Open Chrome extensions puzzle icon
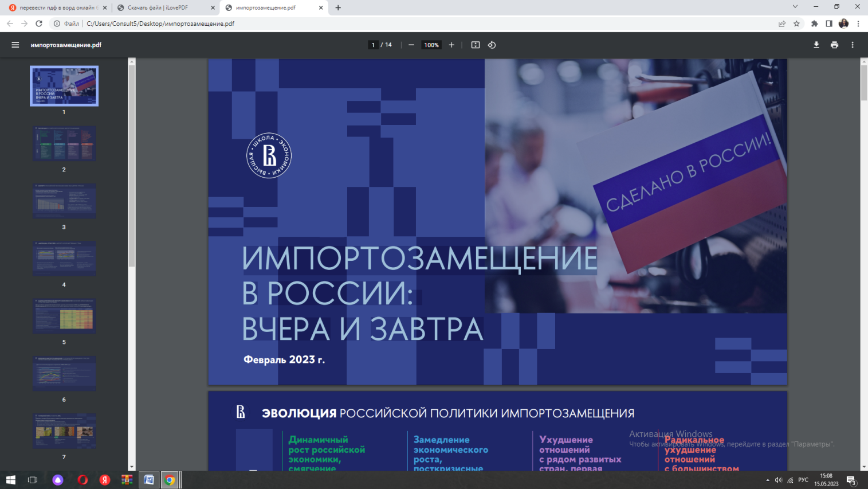 point(815,24)
